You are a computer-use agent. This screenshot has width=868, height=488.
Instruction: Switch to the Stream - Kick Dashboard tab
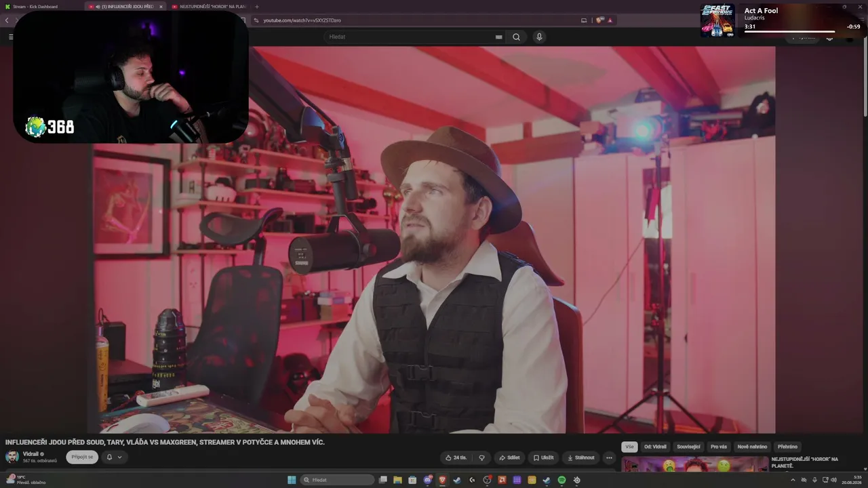click(42, 7)
